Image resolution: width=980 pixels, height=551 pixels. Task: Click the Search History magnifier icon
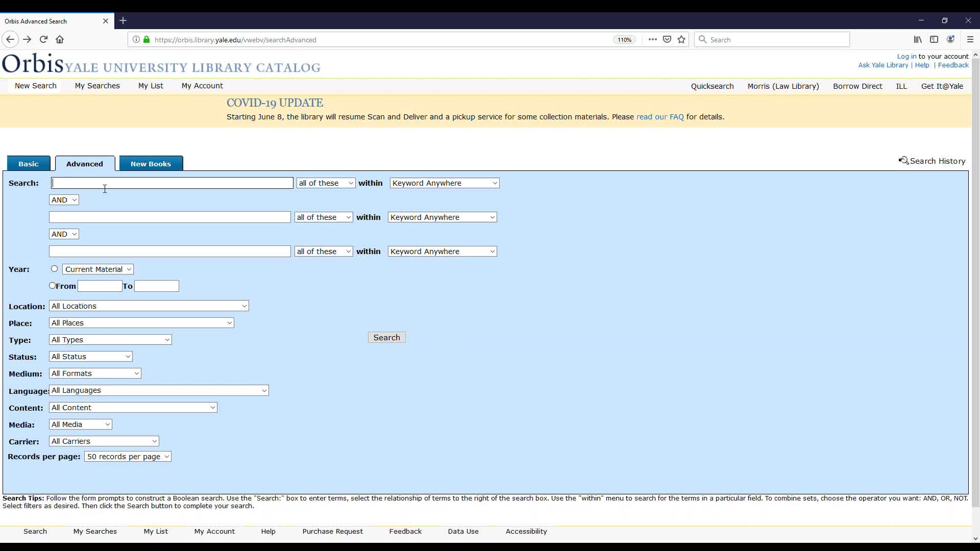click(903, 161)
